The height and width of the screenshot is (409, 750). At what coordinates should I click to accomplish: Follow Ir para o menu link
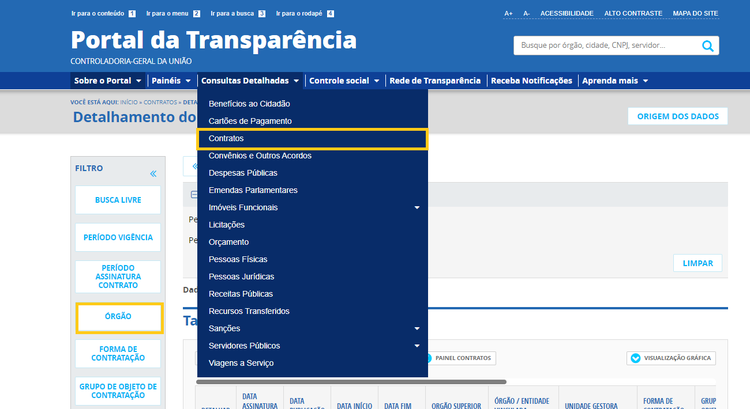173,13
